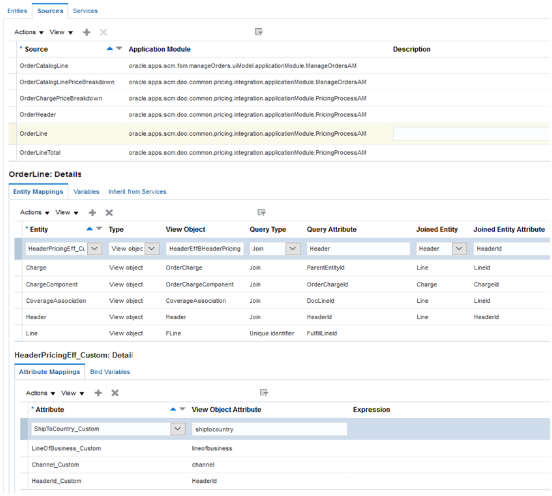Select the OrderLine source row
This screenshot has width=552, height=496.
pos(279,134)
